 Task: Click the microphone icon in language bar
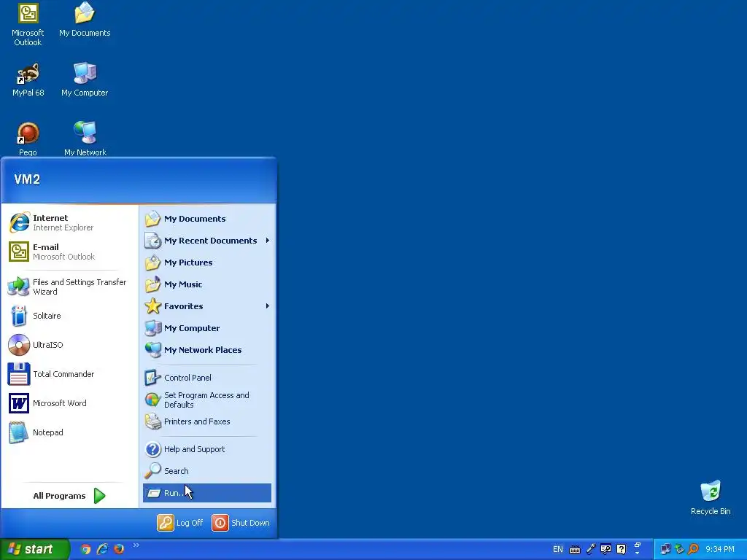tap(591, 550)
